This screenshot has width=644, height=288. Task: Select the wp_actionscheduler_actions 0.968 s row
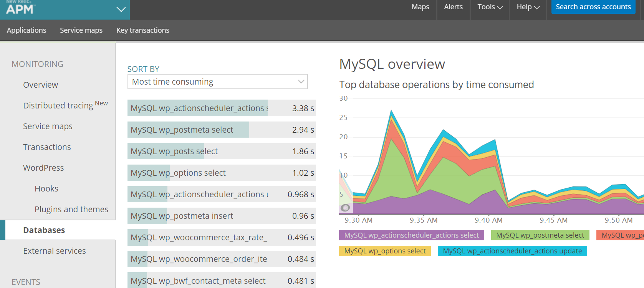222,194
